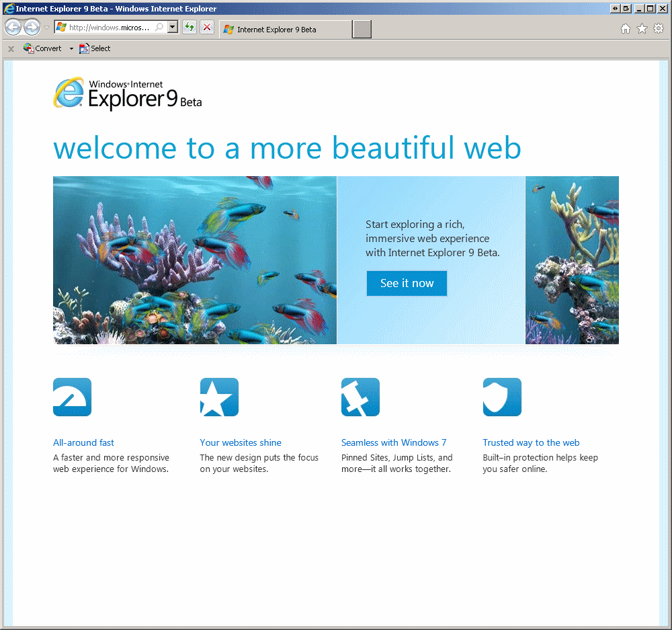
Task: Click the pushpin Seamless with Windows 7 icon
Action: [x=360, y=397]
